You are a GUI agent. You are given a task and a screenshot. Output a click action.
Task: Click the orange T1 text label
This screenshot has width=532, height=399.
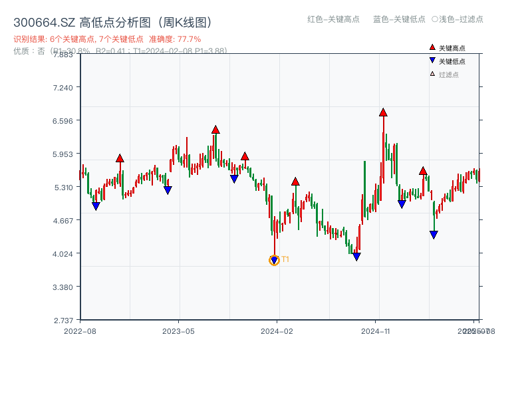(x=285, y=259)
